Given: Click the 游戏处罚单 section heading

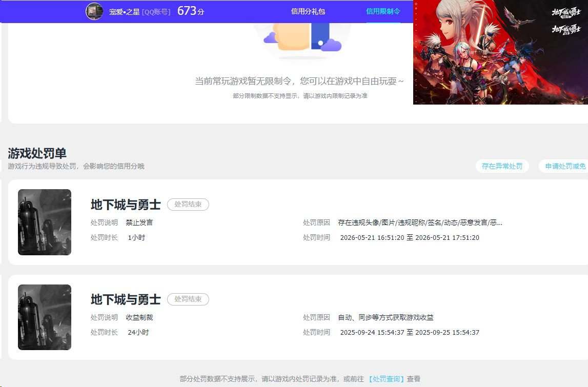Looking at the screenshot, I should click(37, 153).
